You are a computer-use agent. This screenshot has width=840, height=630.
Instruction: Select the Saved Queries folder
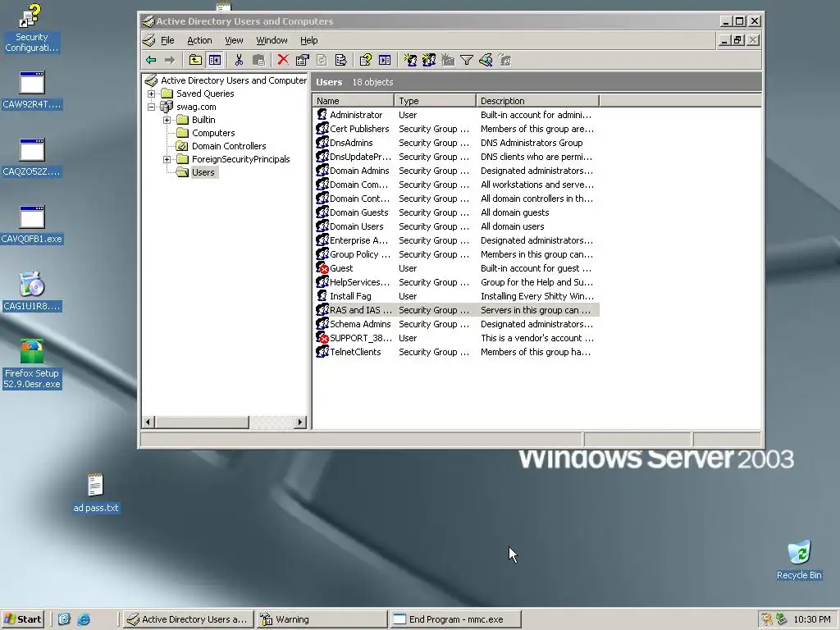[205, 94]
